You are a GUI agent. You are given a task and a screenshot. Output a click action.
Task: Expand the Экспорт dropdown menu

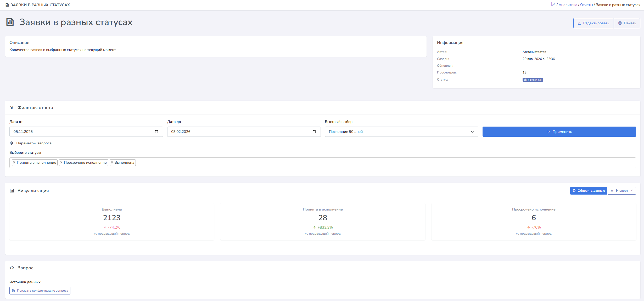[622, 191]
